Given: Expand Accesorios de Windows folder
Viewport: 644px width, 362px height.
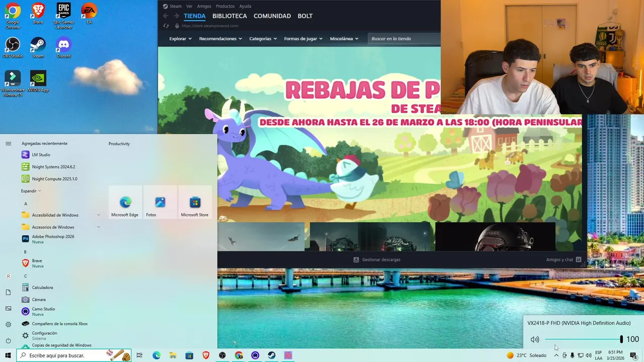Looking at the screenshot, I should coord(61,227).
